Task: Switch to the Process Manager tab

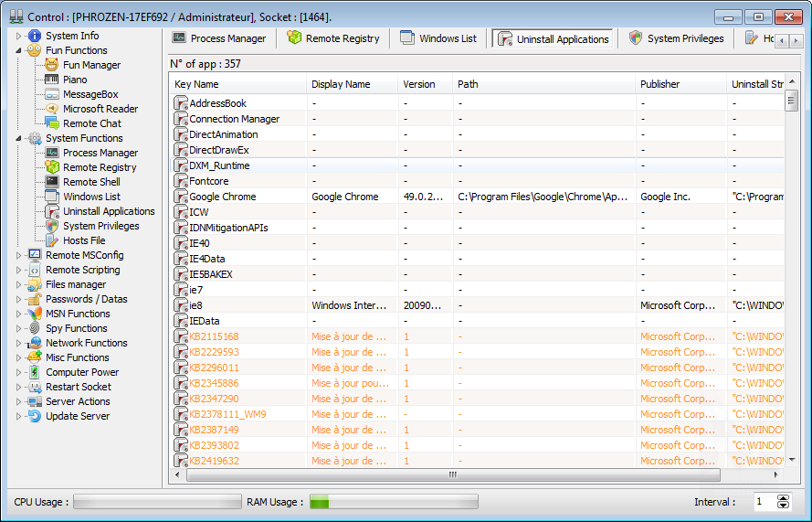Action: (219, 38)
